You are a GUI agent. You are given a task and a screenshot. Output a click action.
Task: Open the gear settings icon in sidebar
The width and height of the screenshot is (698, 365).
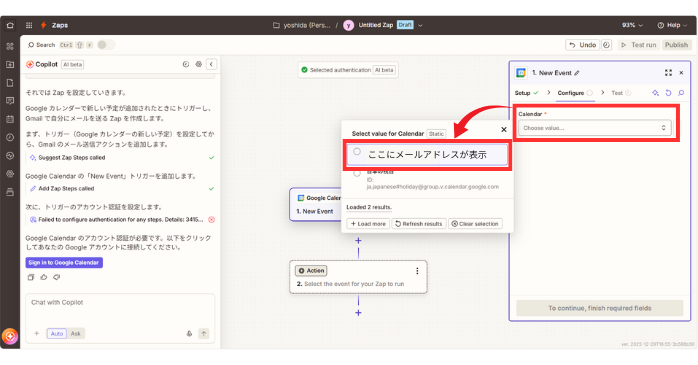click(10, 174)
